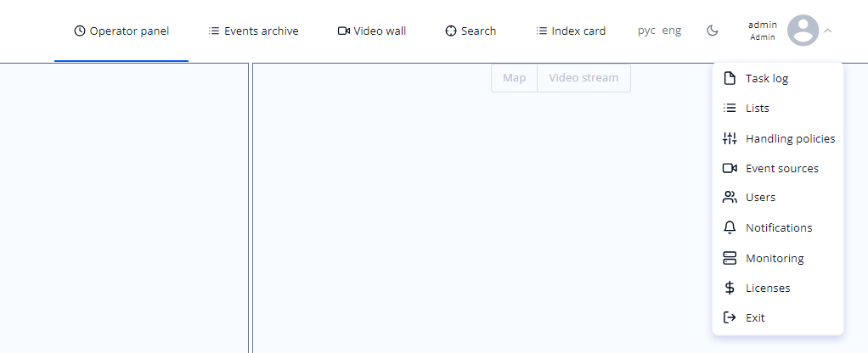Click the Task log document icon
The width and height of the screenshot is (868, 353).
[x=730, y=78]
